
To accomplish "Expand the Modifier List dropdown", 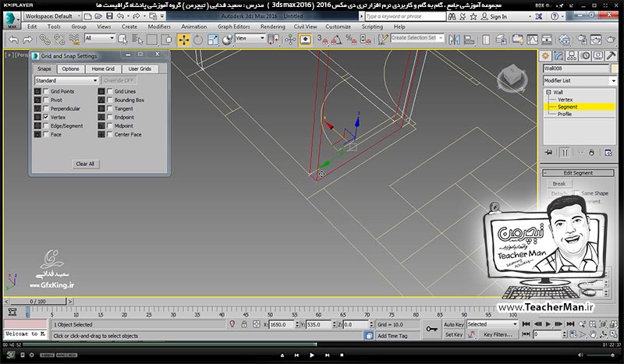I will (580, 80).
